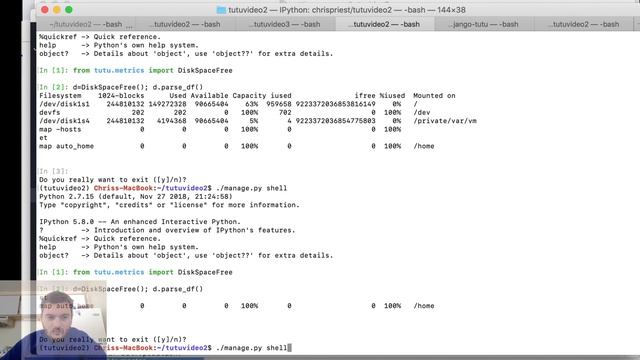Screen dimensions: 640x360
Task: Click the iused value '959658'
Action: pyautogui.click(x=279, y=104)
